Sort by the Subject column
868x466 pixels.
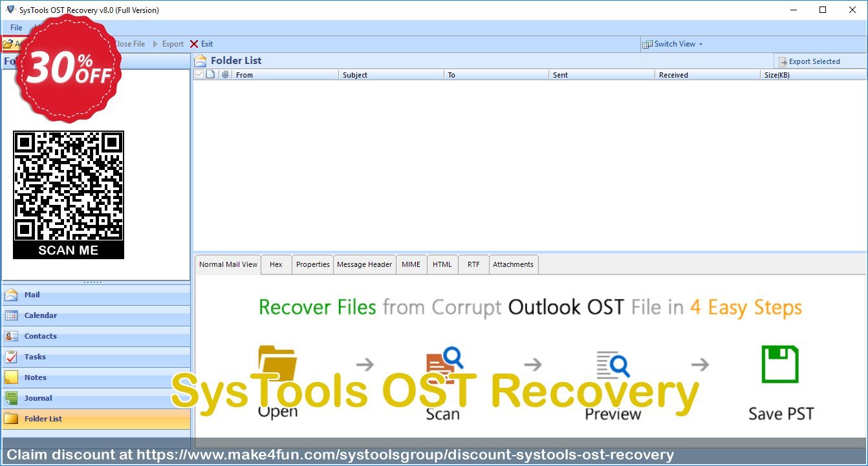point(391,75)
